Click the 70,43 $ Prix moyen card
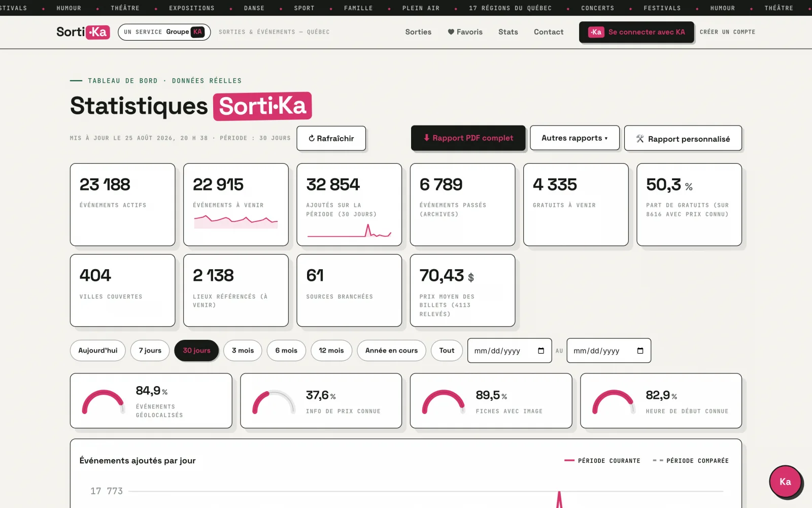812x508 pixels. (462, 291)
